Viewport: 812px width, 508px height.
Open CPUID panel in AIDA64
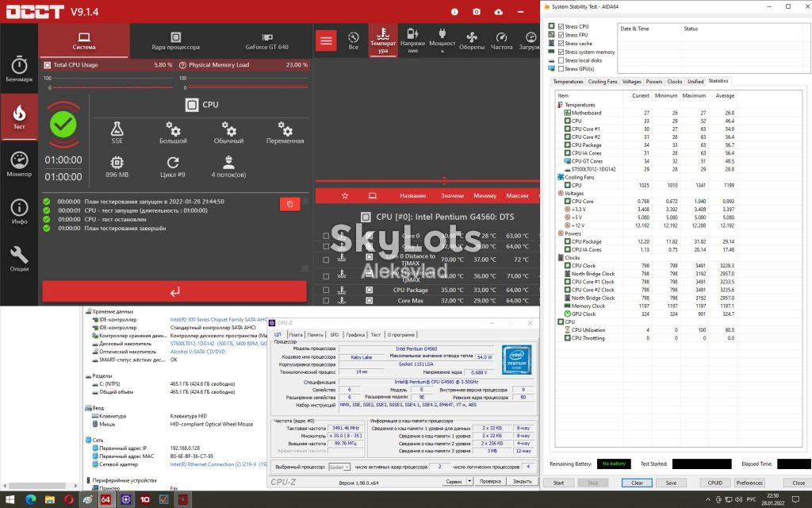coord(714,483)
